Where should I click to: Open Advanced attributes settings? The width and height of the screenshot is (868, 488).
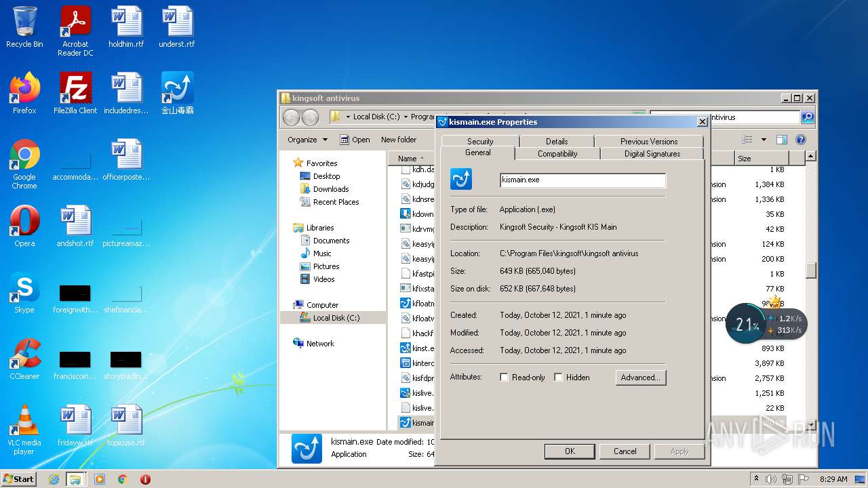click(x=641, y=378)
